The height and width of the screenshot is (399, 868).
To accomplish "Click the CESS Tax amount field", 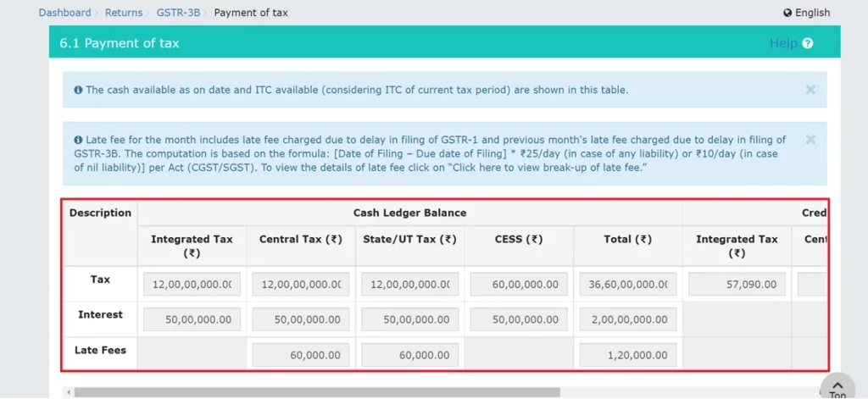I will (x=519, y=285).
